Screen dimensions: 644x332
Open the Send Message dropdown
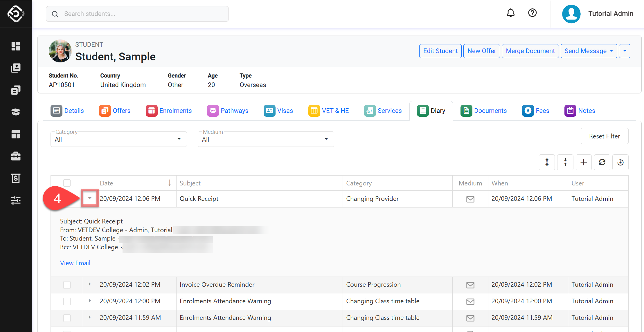(589, 51)
